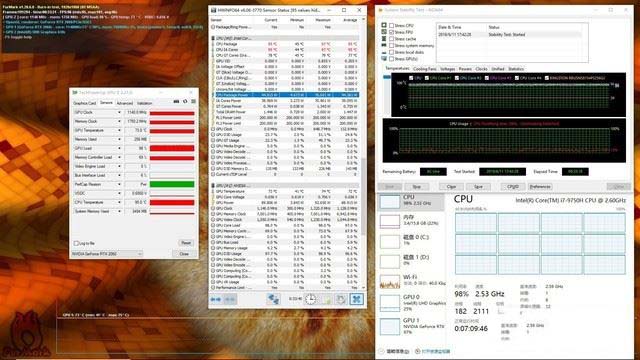
Task: Enable Stress CPU checkbox
Action: (391, 25)
